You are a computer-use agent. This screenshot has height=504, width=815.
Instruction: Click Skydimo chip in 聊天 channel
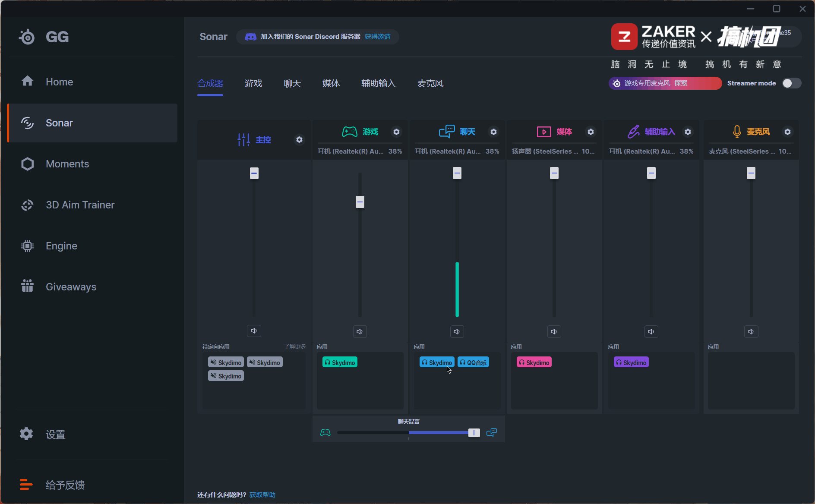(437, 362)
